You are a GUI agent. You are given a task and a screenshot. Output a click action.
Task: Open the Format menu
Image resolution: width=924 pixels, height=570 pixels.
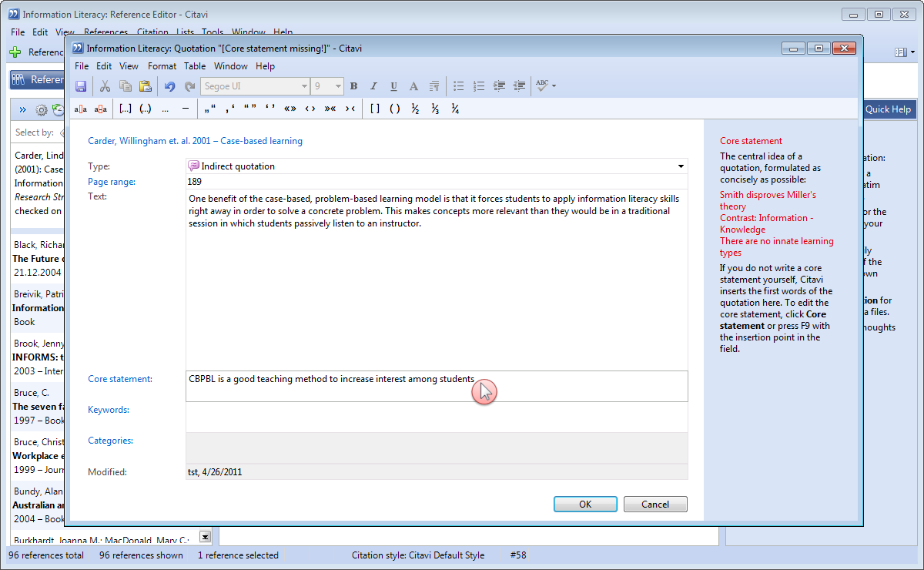(x=162, y=66)
